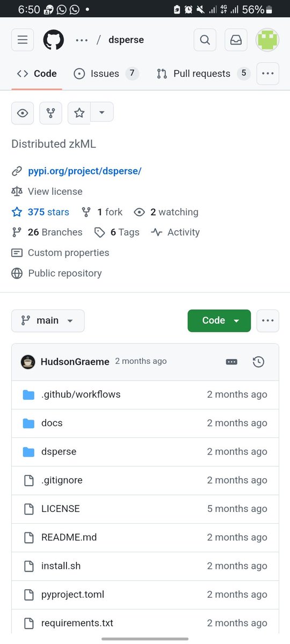Open the 6 Tags list
Screen dimensions: 290x644
click(x=117, y=232)
